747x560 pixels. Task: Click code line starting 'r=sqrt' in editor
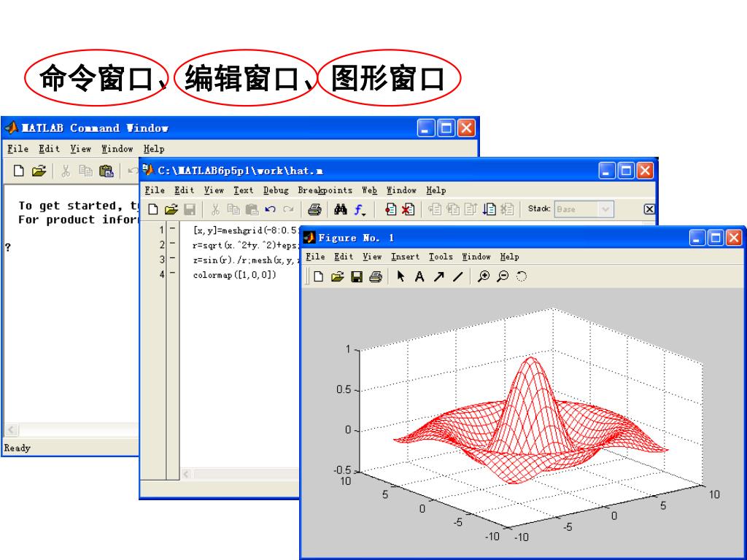(x=246, y=245)
